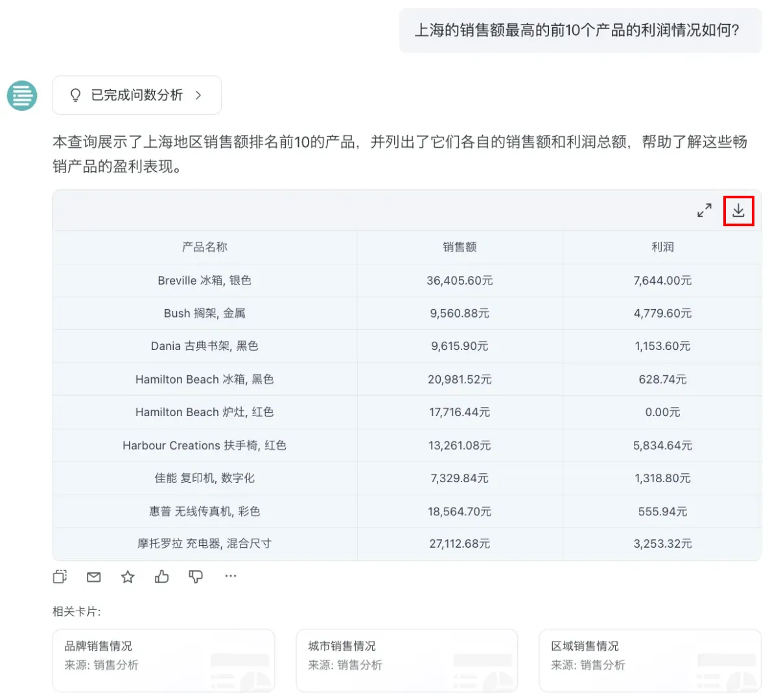Send the answer via the mail icon
Screen dimensions: 770x700
point(94,576)
